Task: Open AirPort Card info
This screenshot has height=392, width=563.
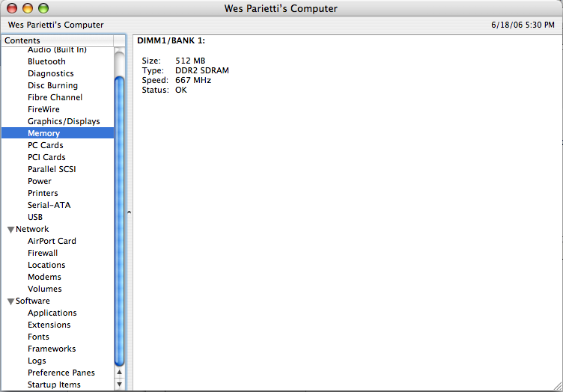Action: pyautogui.click(x=52, y=241)
